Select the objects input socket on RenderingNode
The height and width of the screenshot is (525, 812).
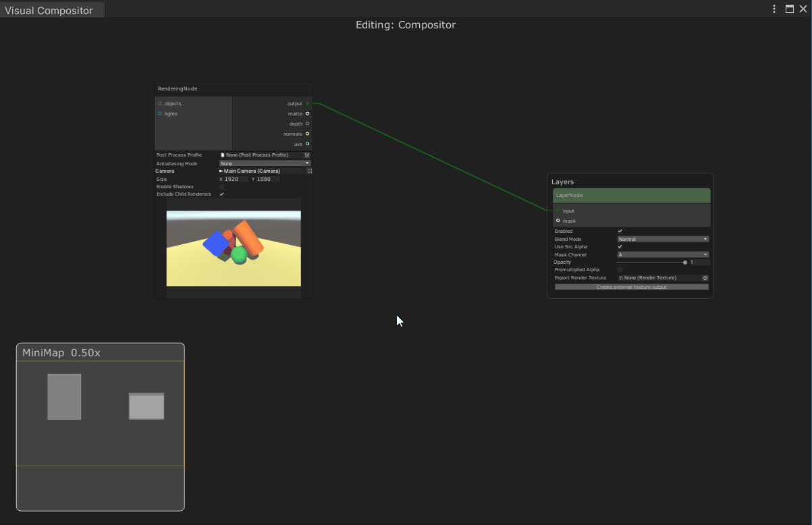pyautogui.click(x=159, y=103)
